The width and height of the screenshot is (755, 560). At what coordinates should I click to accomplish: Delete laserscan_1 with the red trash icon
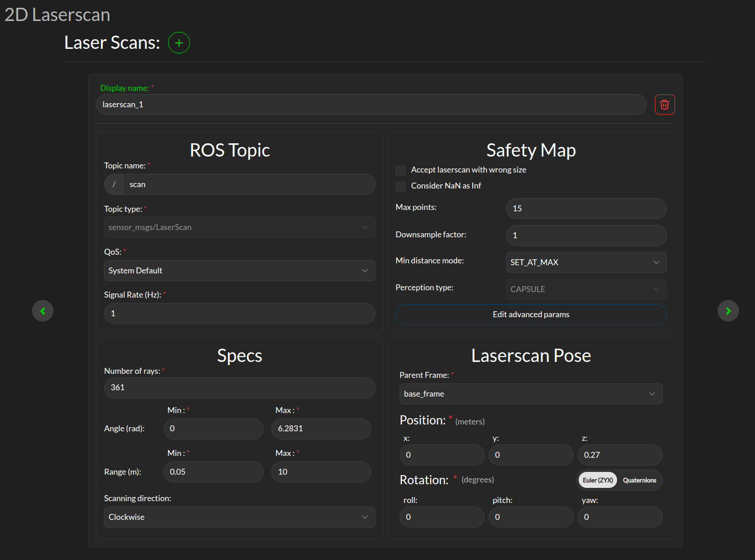(x=665, y=105)
